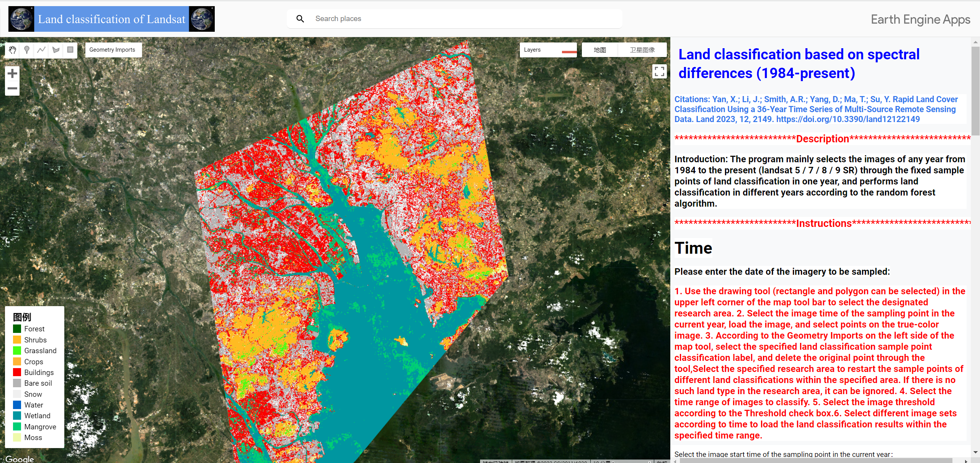The width and height of the screenshot is (980, 463).
Task: Select the add marker point tool
Action: point(27,50)
